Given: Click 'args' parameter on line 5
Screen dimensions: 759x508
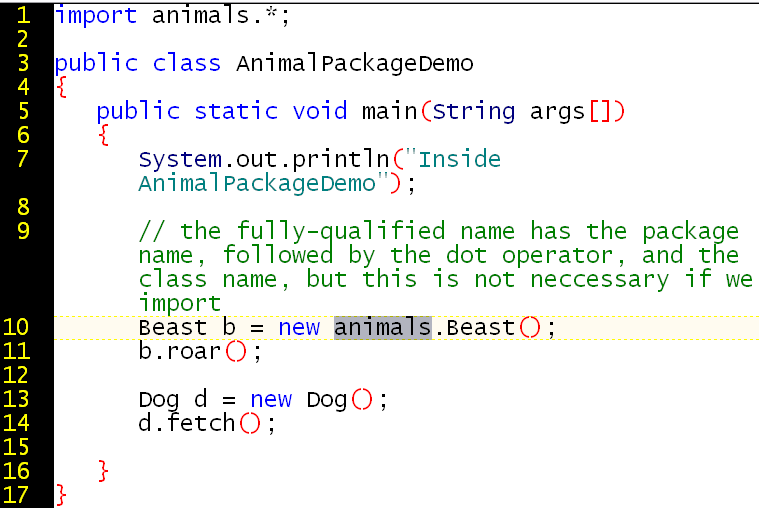Looking at the screenshot, I should click(x=558, y=114).
